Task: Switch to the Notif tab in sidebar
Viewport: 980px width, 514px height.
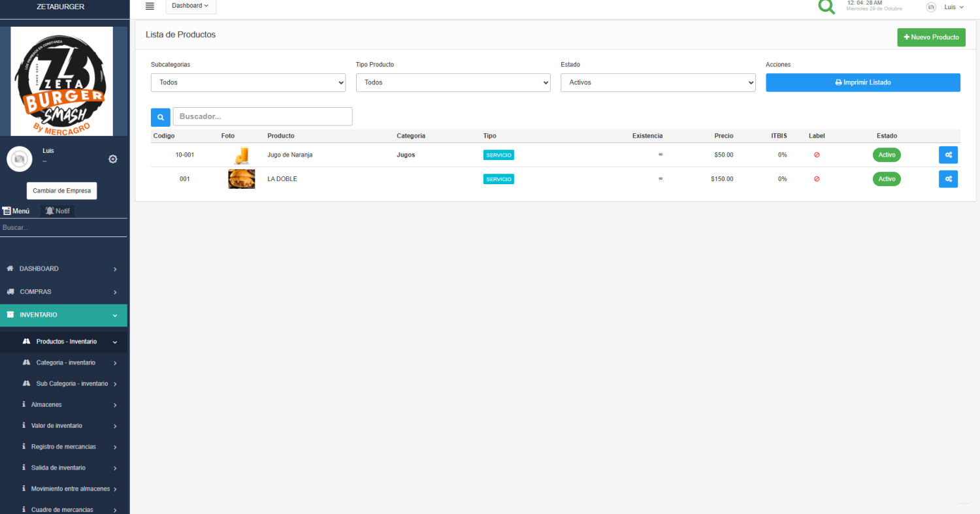Action: 57,211
